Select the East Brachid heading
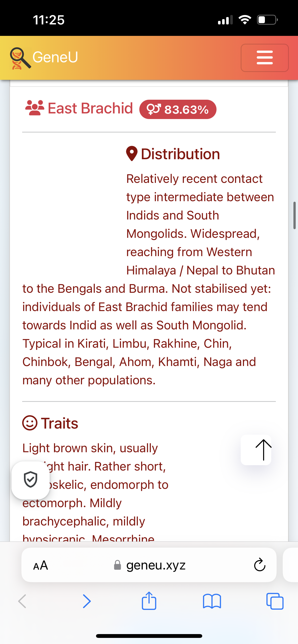The width and height of the screenshot is (298, 644). click(90, 108)
